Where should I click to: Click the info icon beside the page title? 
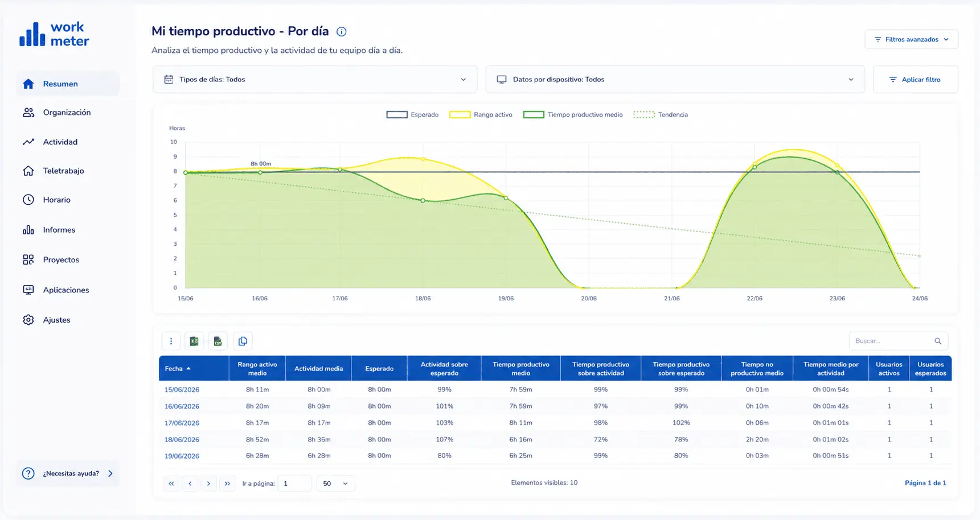(x=341, y=32)
